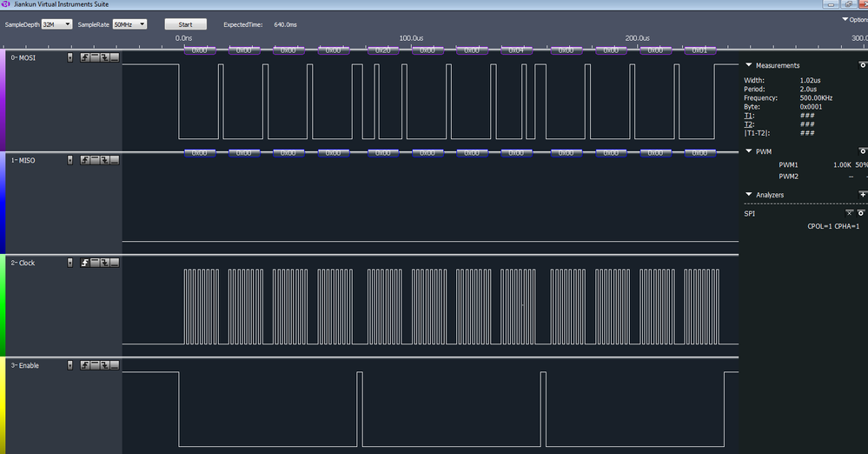Remove the SPI analyzer

(849, 213)
